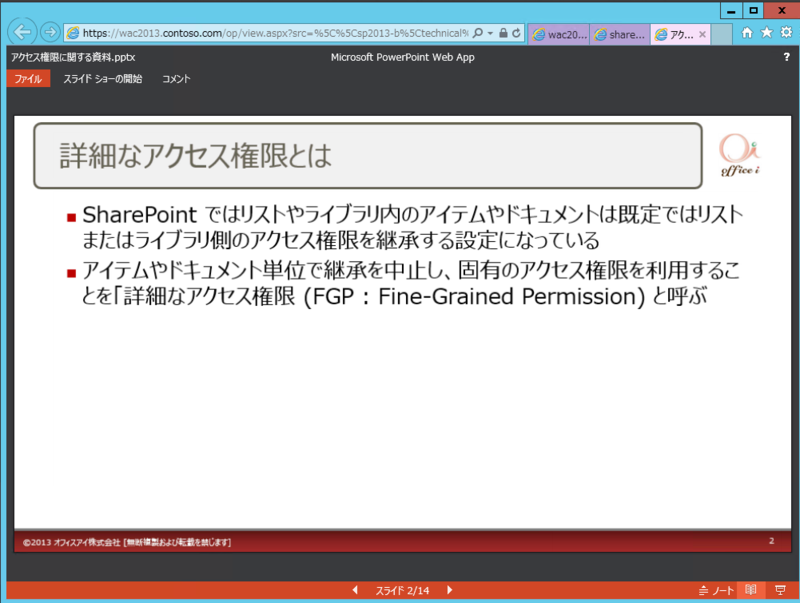
Task: Open the address bar dropdown arrow
Action: point(490,33)
